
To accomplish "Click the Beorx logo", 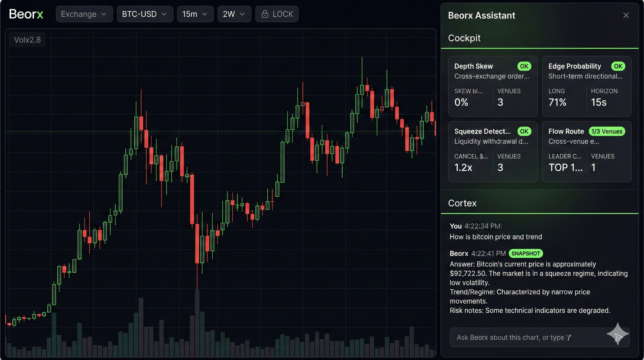I will 26,14.
